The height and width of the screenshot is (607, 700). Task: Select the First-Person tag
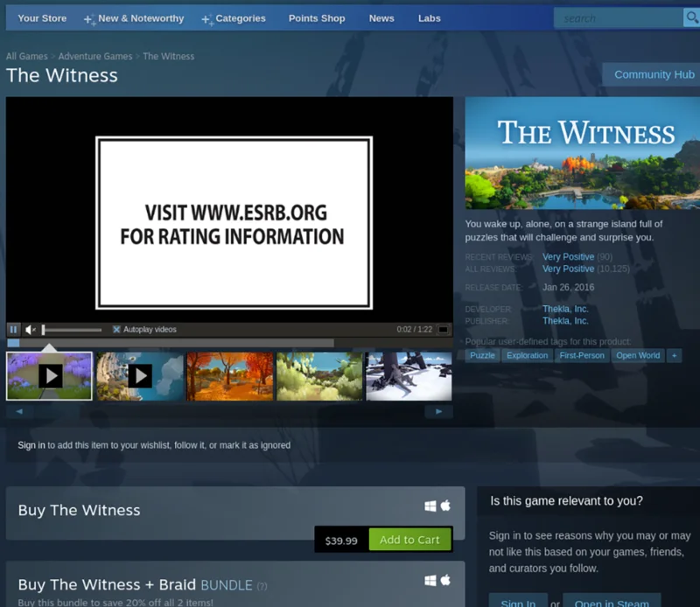582,355
